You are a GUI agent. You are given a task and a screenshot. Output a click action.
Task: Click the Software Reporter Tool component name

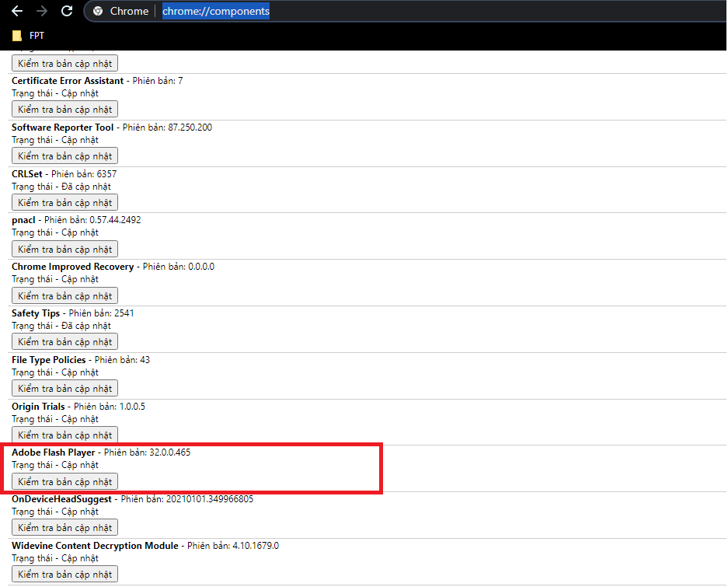tap(63, 128)
